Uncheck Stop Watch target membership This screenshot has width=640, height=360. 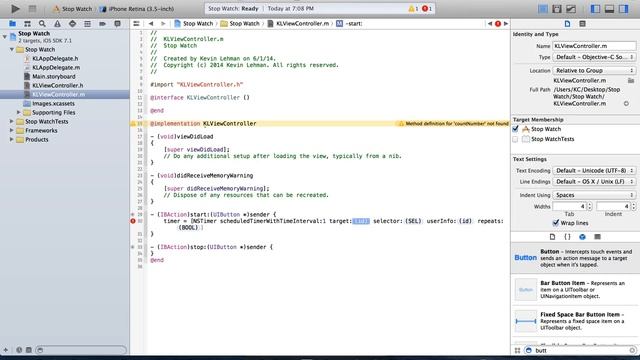tap(515, 129)
